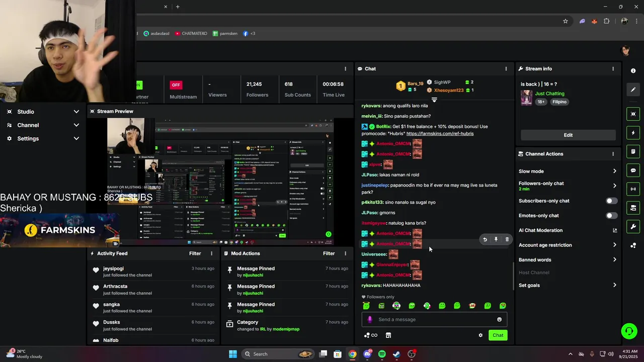Click the Just Chatting category thumbnail
Image resolution: width=644 pixels, height=362 pixels.
[526, 98]
